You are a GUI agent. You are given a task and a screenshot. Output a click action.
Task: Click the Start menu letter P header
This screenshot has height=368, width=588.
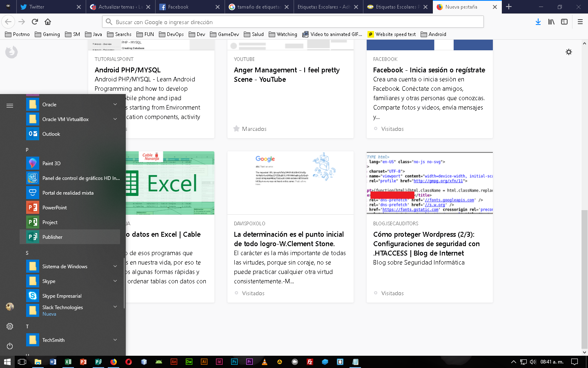pos(27,150)
